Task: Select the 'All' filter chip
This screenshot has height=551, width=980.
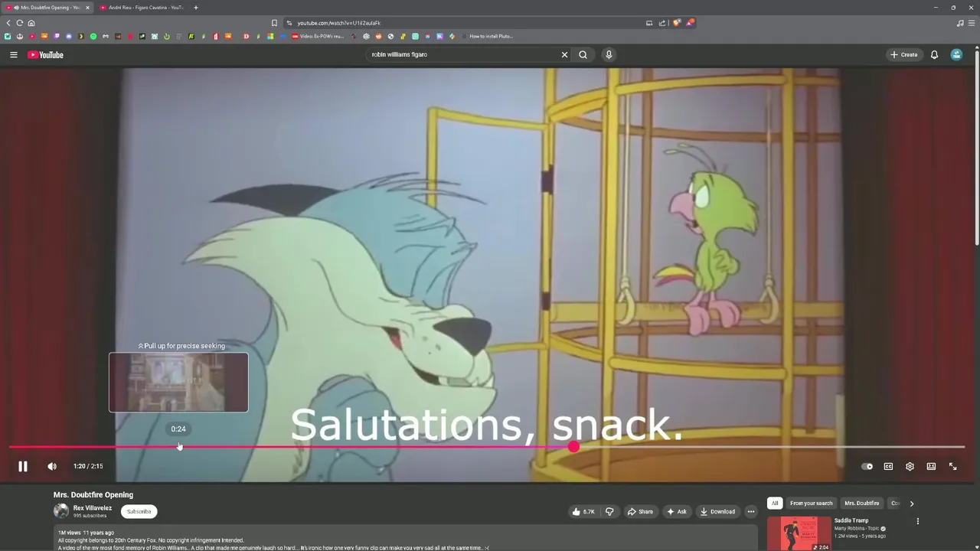Action: pos(775,503)
